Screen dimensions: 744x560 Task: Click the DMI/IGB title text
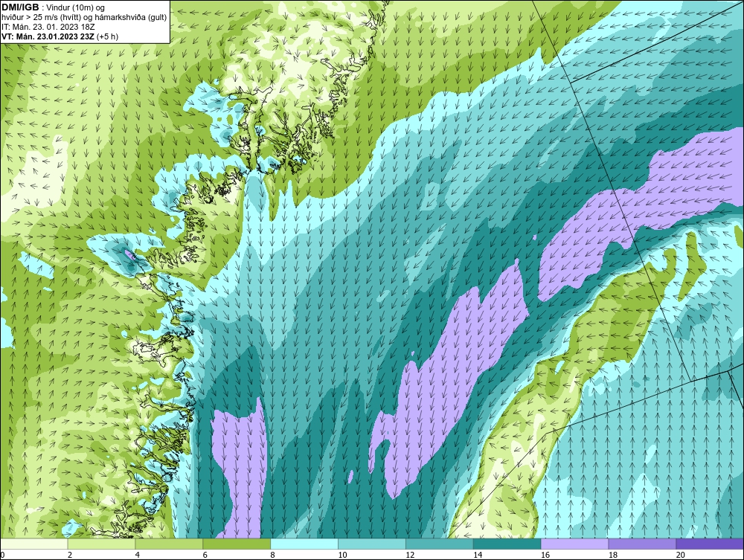pyautogui.click(x=20, y=7)
